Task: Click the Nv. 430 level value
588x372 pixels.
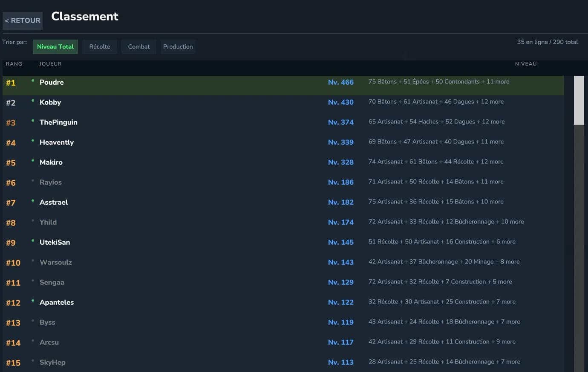Action: [x=341, y=102]
